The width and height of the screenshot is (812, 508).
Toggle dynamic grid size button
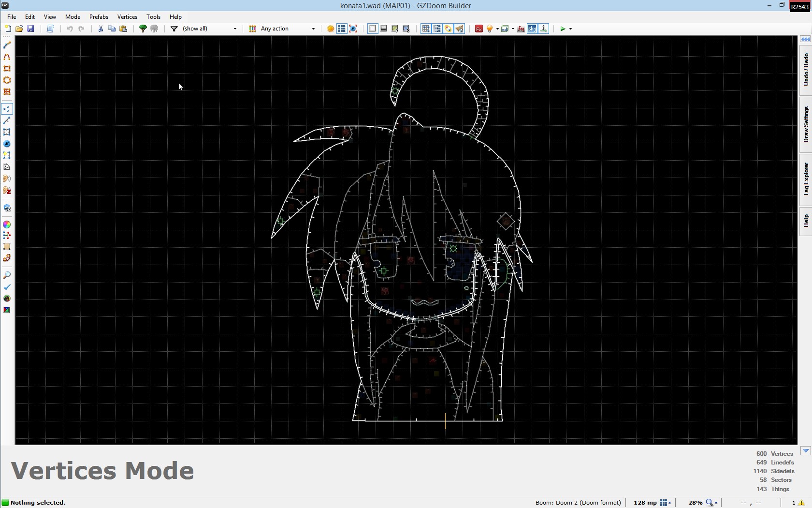(353, 29)
